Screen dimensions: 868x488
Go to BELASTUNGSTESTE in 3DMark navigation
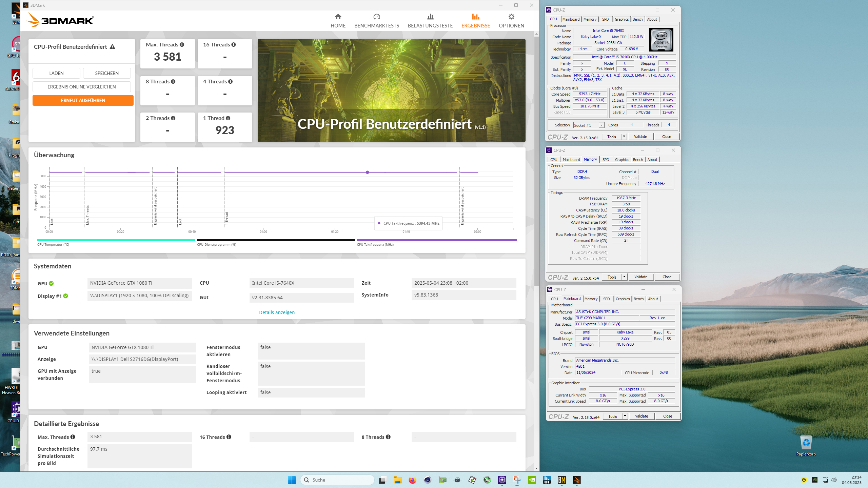[x=430, y=21]
